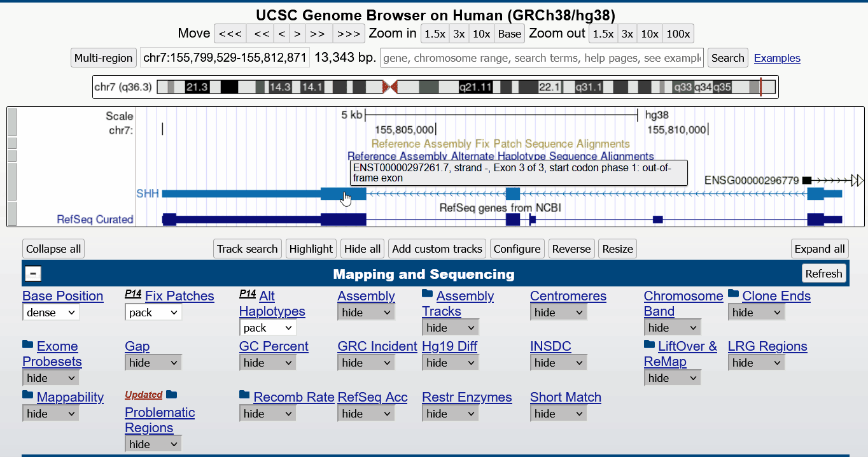Zoom in 10x
Screen dimensions: 868x457
(481, 34)
